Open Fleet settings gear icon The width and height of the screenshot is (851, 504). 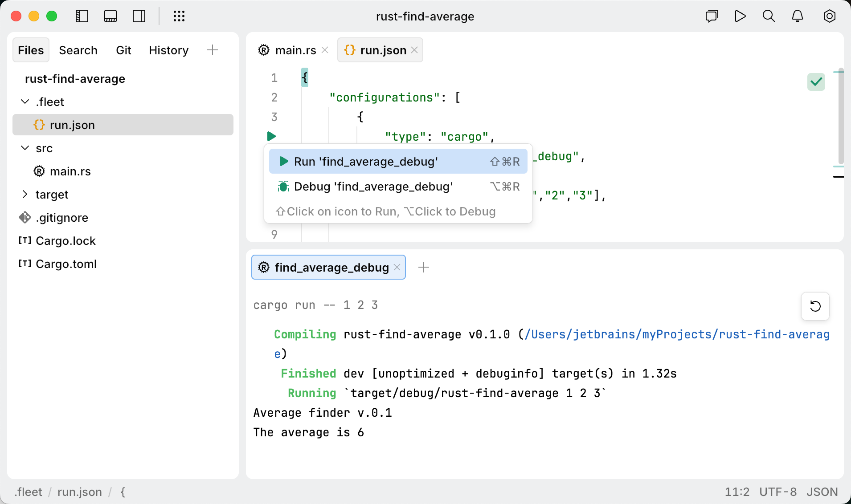click(830, 16)
